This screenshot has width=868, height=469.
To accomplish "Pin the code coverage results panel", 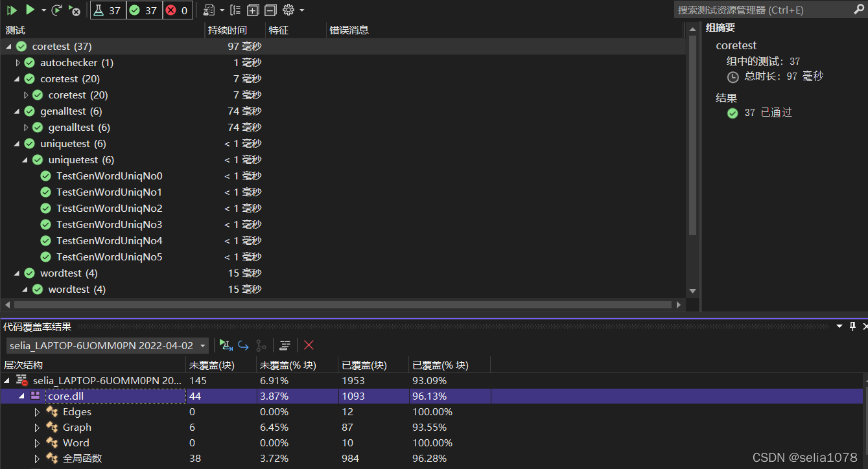I will [x=852, y=326].
